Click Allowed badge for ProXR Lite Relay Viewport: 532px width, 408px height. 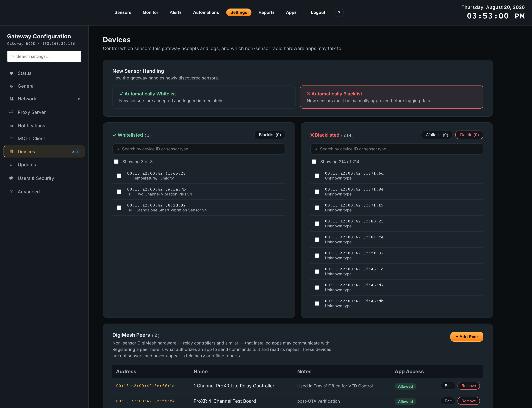[x=406, y=386]
